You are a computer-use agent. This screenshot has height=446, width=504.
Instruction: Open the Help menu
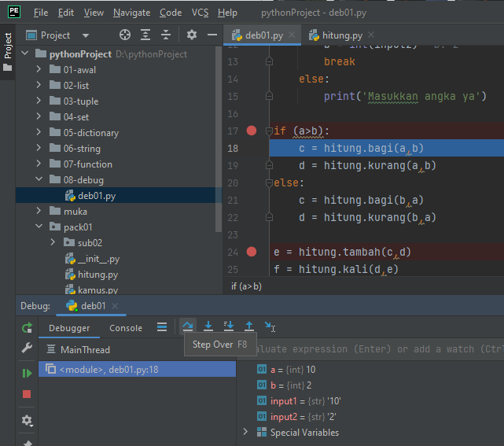pyautogui.click(x=227, y=13)
